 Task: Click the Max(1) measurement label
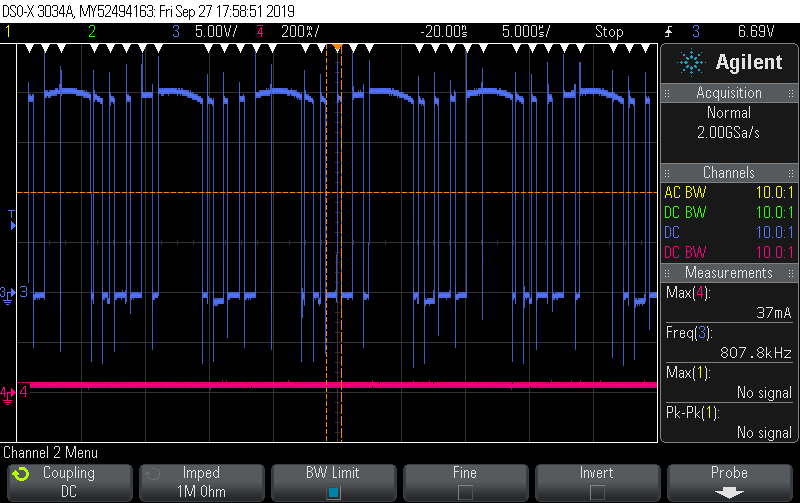(x=688, y=373)
